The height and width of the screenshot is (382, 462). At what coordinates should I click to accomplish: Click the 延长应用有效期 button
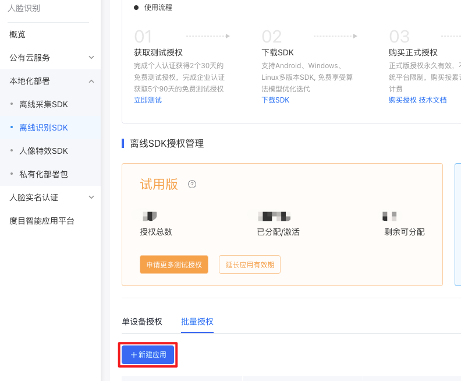[250, 265]
